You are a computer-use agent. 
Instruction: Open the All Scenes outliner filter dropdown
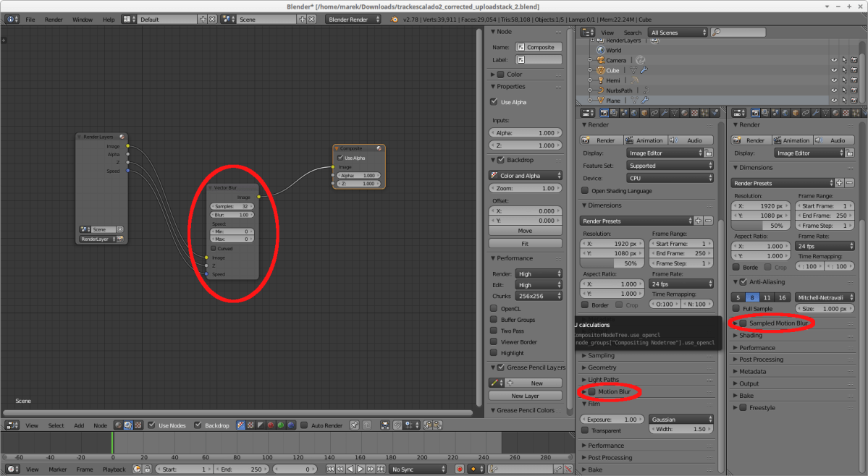[678, 33]
